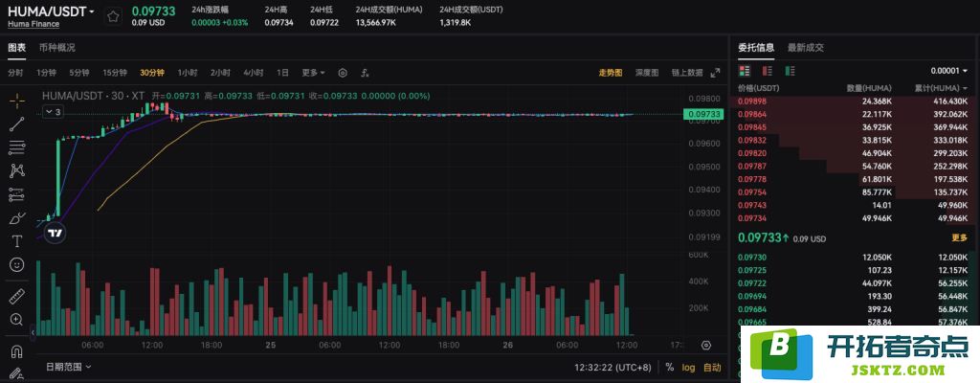Click the TradingView logo badge
The height and width of the screenshot is (383, 980).
55,233
